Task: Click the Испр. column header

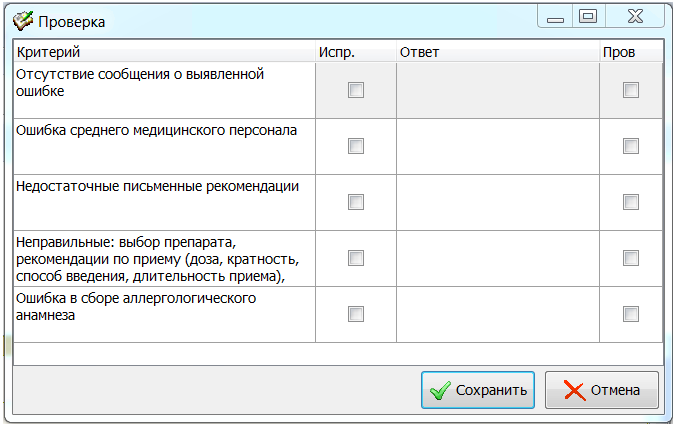Action: (355, 51)
